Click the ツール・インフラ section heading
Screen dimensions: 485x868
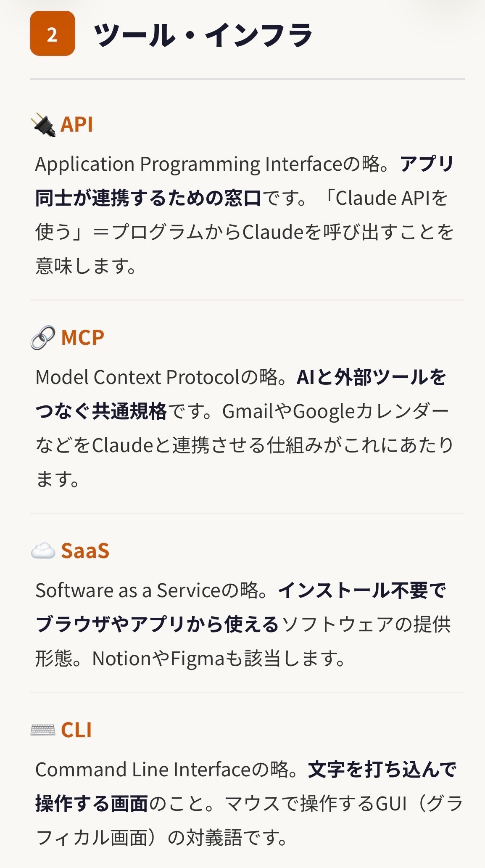pyautogui.click(x=203, y=34)
